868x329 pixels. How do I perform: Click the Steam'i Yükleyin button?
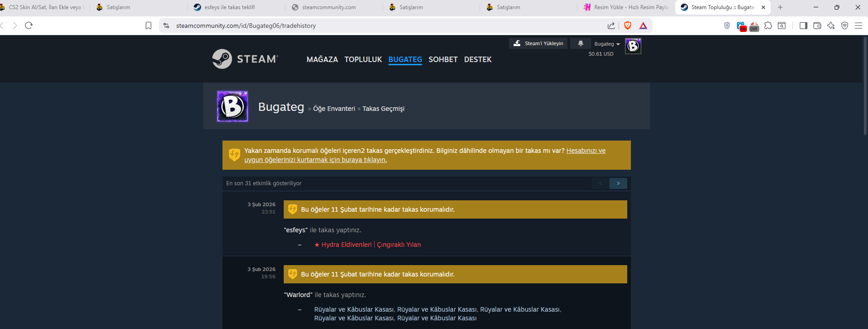[x=538, y=43]
